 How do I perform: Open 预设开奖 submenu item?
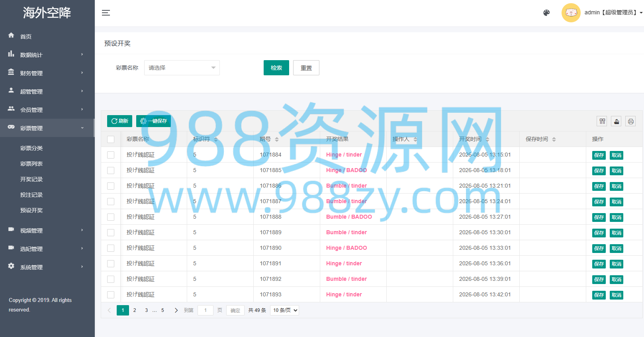coord(31,210)
